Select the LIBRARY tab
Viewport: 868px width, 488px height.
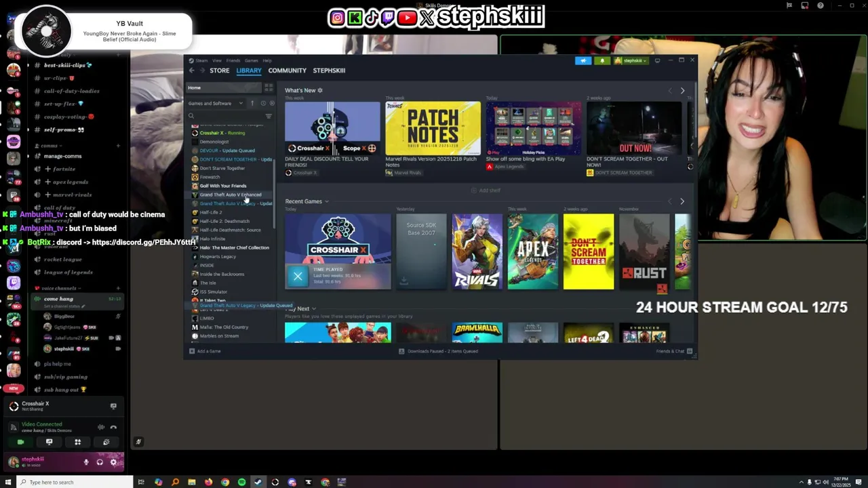coord(249,70)
